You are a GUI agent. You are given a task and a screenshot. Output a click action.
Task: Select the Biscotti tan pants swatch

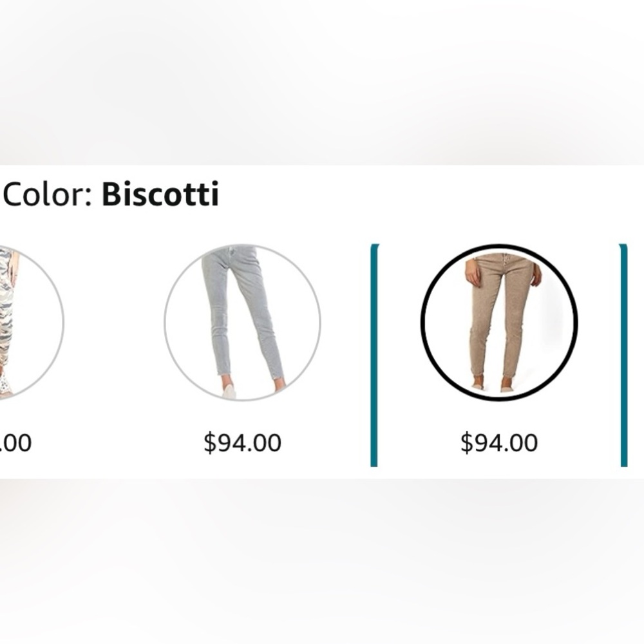click(498, 322)
